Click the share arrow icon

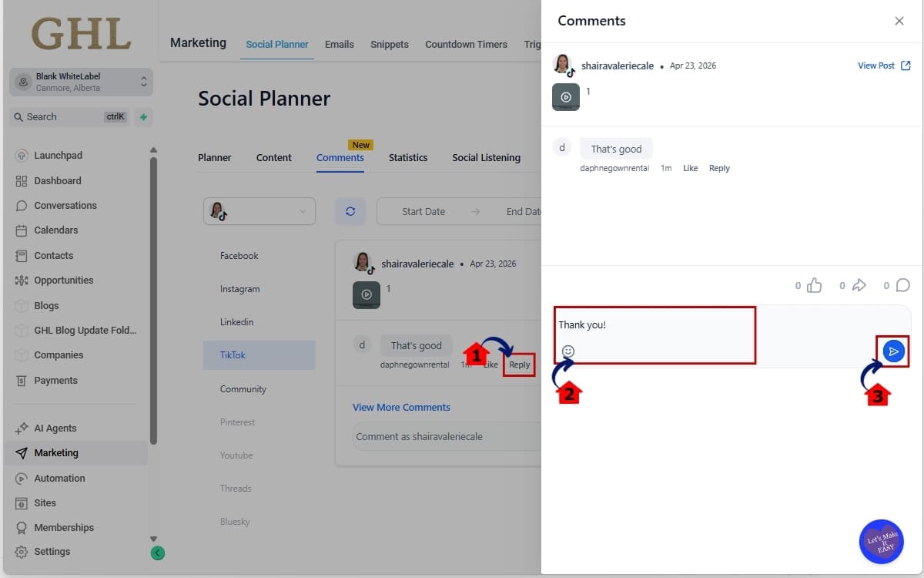point(859,285)
